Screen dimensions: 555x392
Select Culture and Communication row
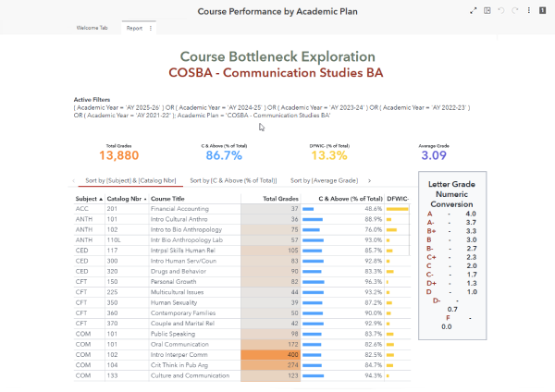tap(242, 375)
